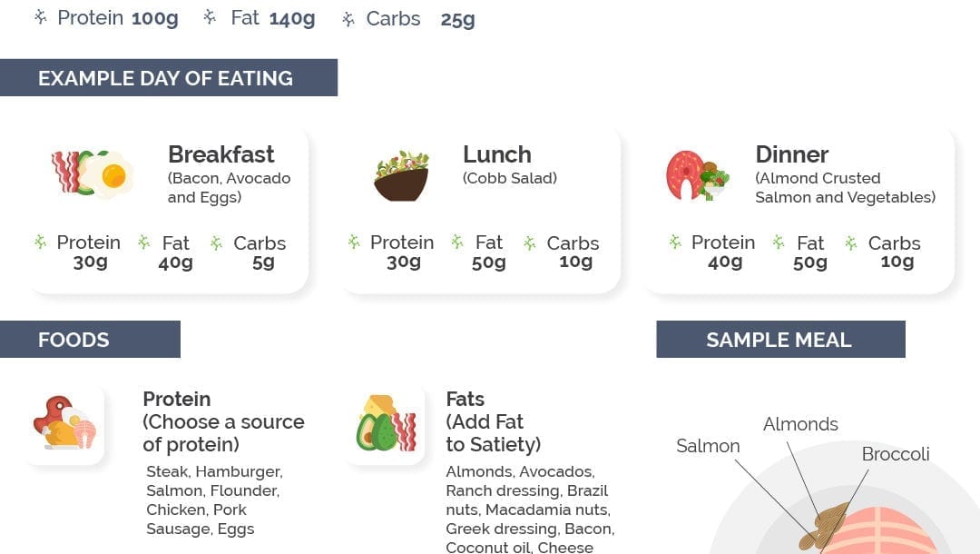Click the Almonds label on sample meal

click(x=800, y=424)
